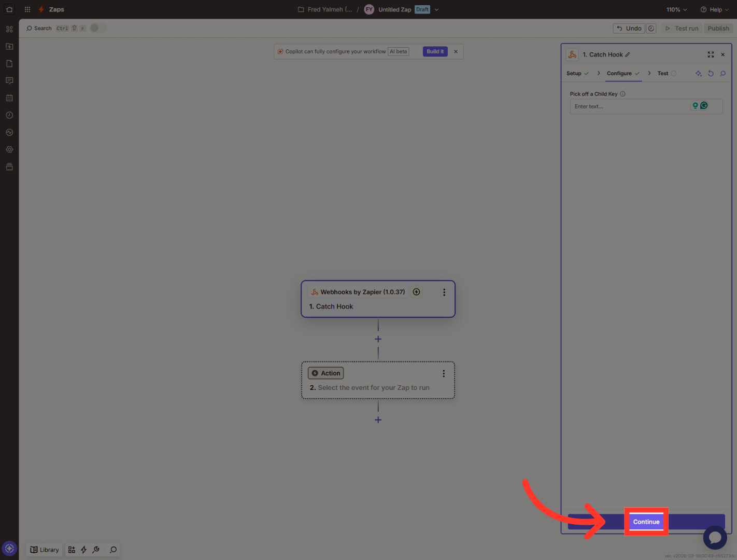
Task: Click the lightning bolt icon in bottom toolbar
Action: click(83, 550)
